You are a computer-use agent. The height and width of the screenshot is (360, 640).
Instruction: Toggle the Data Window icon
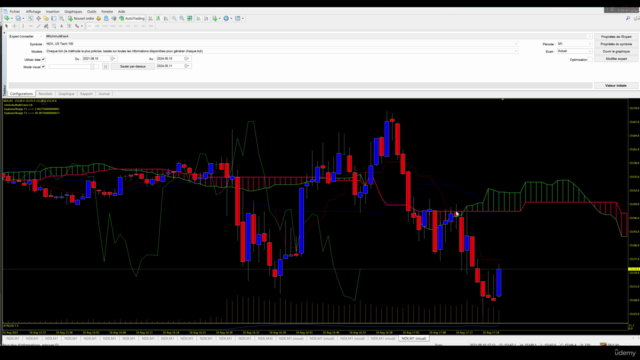(38, 18)
